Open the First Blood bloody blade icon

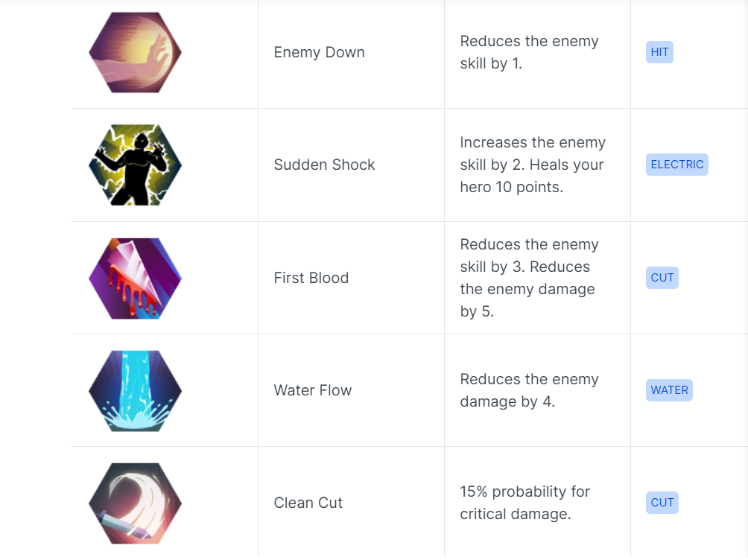tap(135, 278)
